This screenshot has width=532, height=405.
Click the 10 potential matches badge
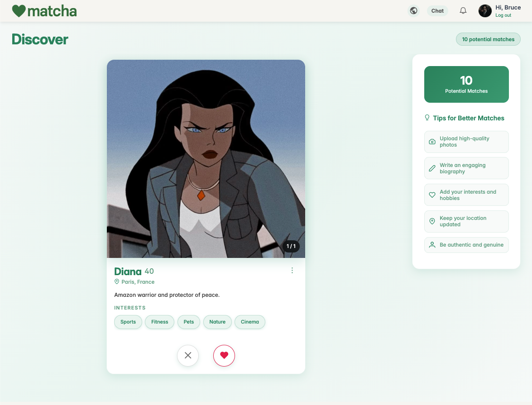pos(488,39)
